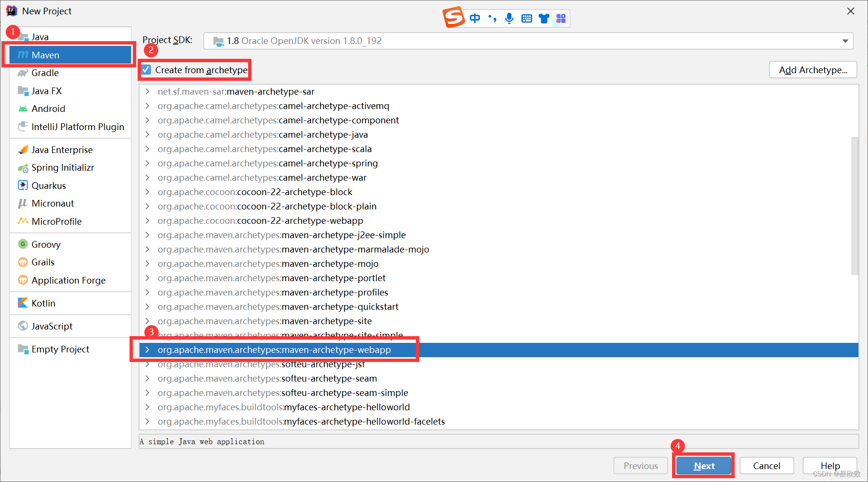Select myfaces-archetype-helloworld-facelets row
The image size is (868, 482).
499,421
